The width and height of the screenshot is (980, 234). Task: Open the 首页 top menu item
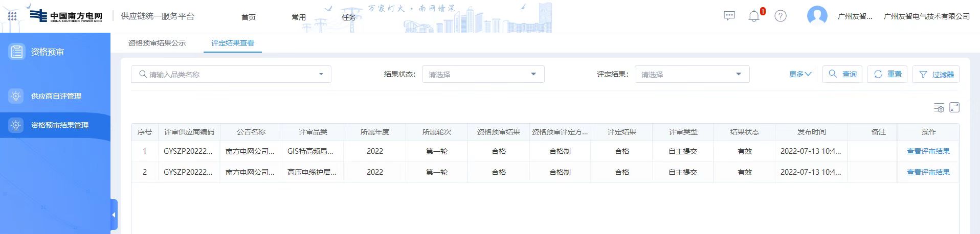point(249,17)
